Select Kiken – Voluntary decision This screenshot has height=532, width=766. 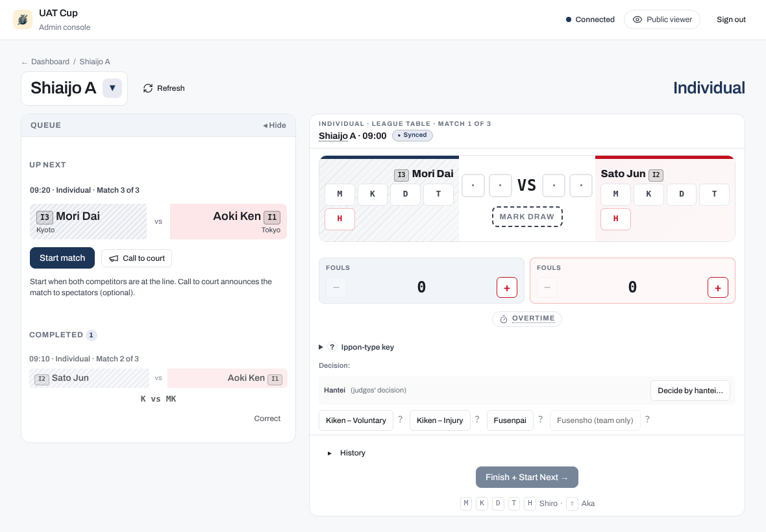pos(356,420)
